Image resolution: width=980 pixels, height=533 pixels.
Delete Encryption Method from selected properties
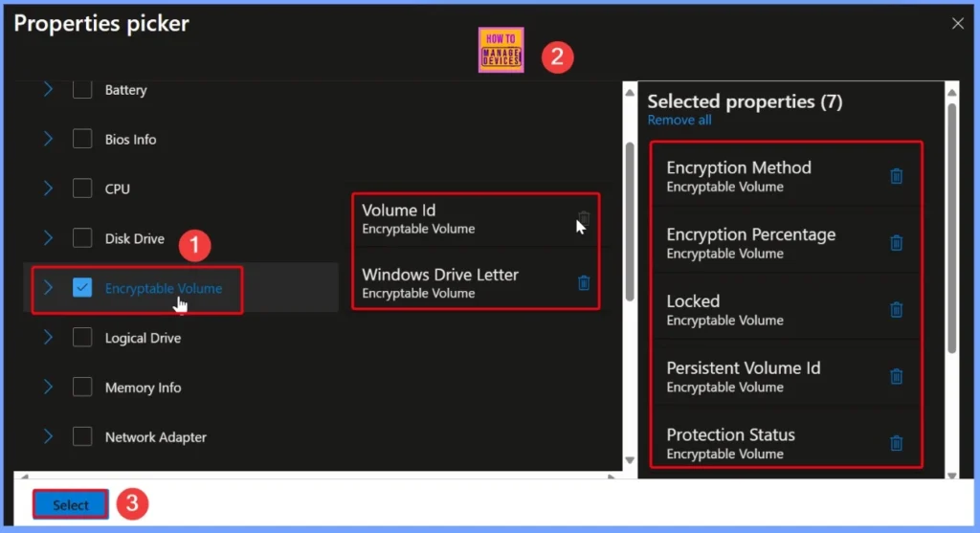pyautogui.click(x=896, y=176)
